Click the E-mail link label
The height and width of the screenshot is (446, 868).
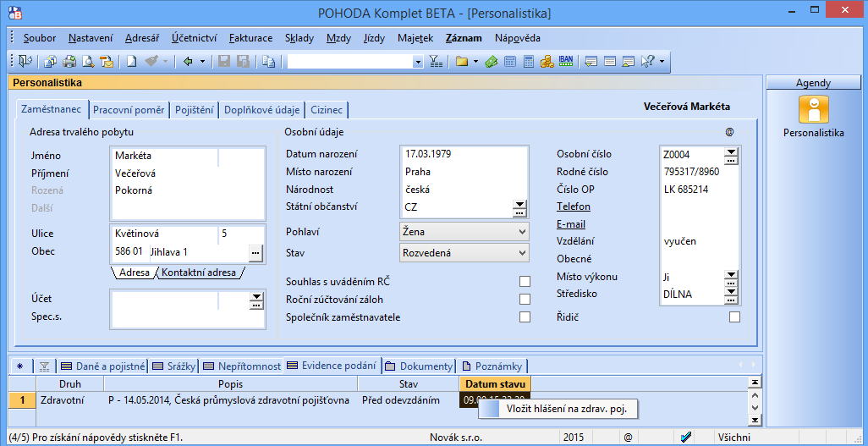point(571,224)
